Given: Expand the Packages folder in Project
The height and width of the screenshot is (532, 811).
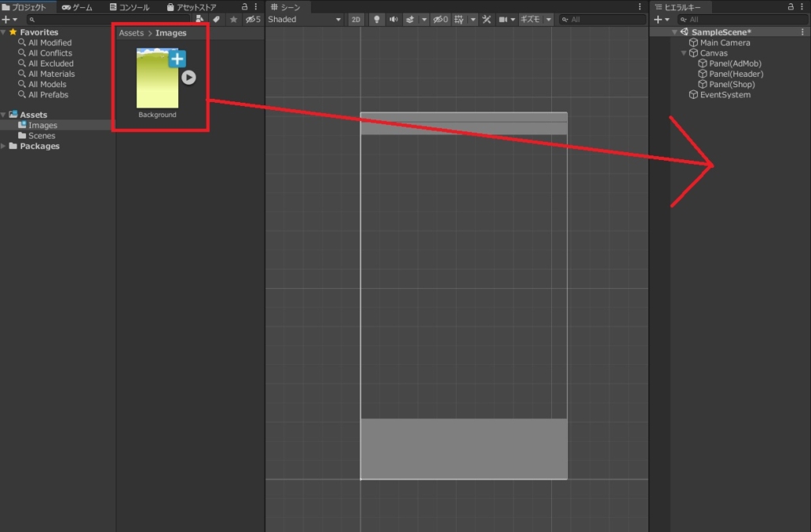Looking at the screenshot, I should pyautogui.click(x=4, y=146).
